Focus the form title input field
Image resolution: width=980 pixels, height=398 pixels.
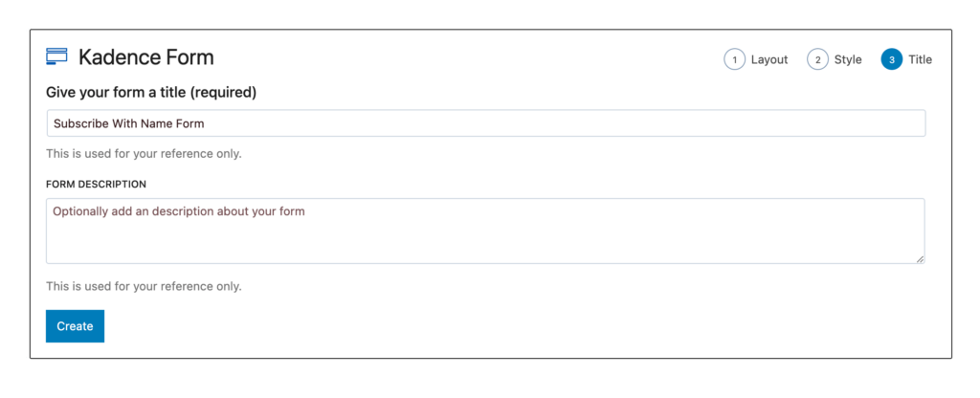[485, 123]
